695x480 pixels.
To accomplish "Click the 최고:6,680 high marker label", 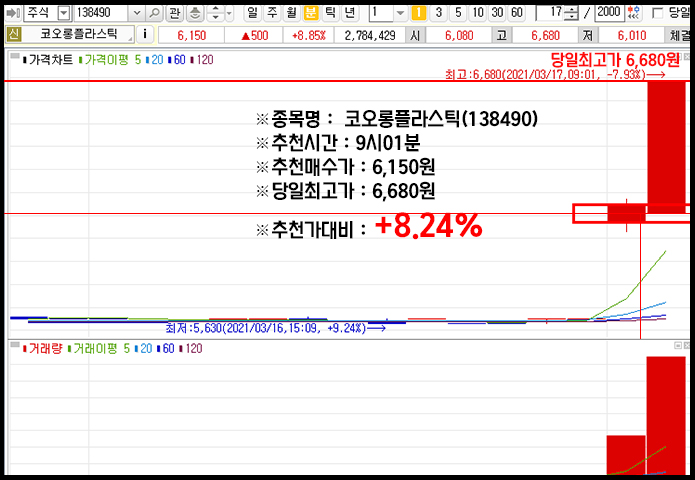I will 555,74.
